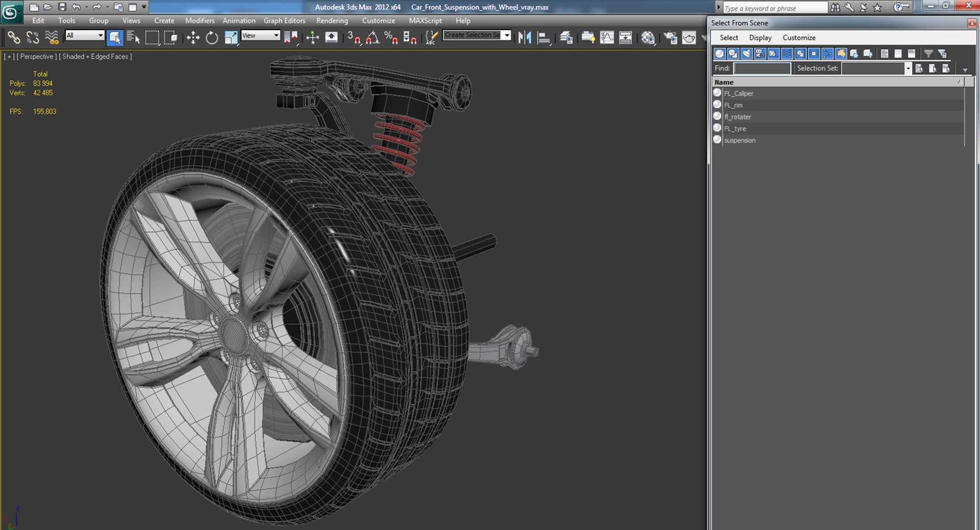Click the Shaded + Edged Faces label
Screen dimensions: 980x530
(95, 57)
